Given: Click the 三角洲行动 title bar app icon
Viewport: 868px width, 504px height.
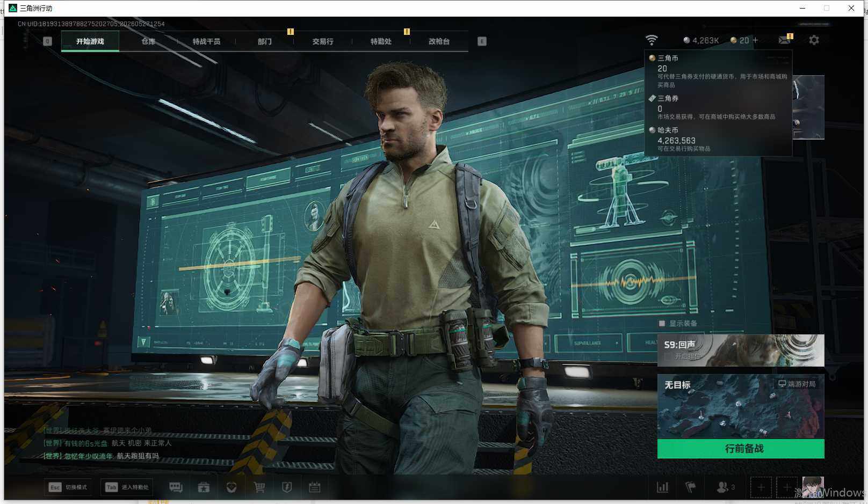Looking at the screenshot, I should tap(13, 8).
